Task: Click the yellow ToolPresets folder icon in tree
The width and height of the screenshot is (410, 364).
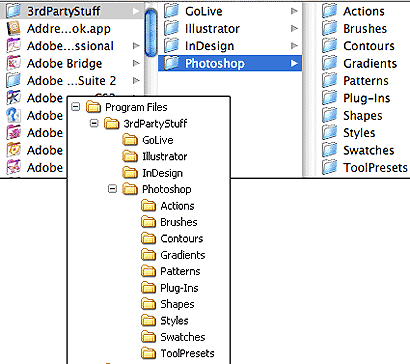Action: tap(148, 353)
